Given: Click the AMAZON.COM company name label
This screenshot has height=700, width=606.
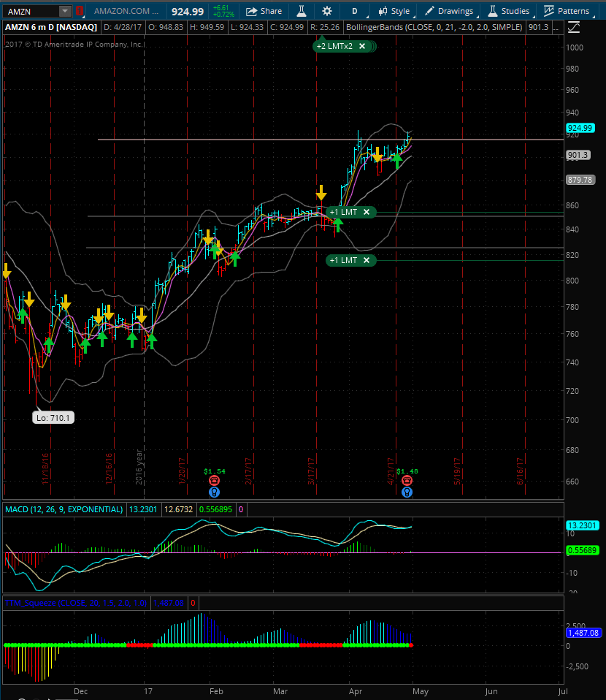Looking at the screenshot, I should coord(126,11).
